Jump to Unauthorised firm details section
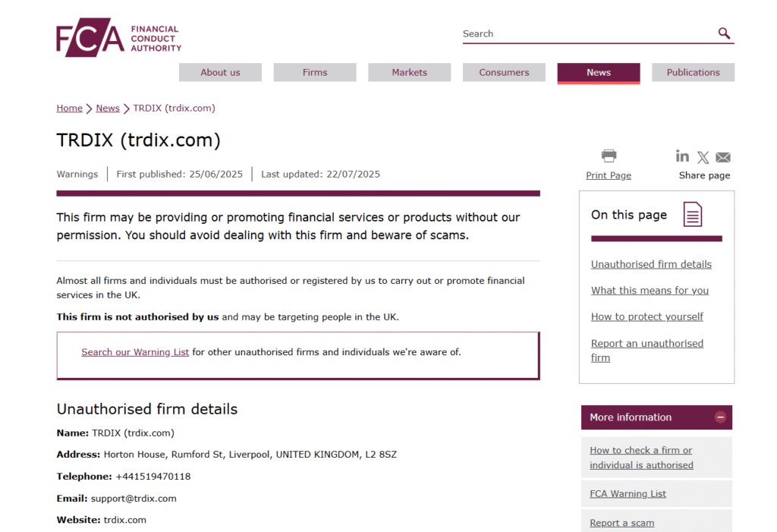The width and height of the screenshot is (777, 532). click(x=651, y=265)
